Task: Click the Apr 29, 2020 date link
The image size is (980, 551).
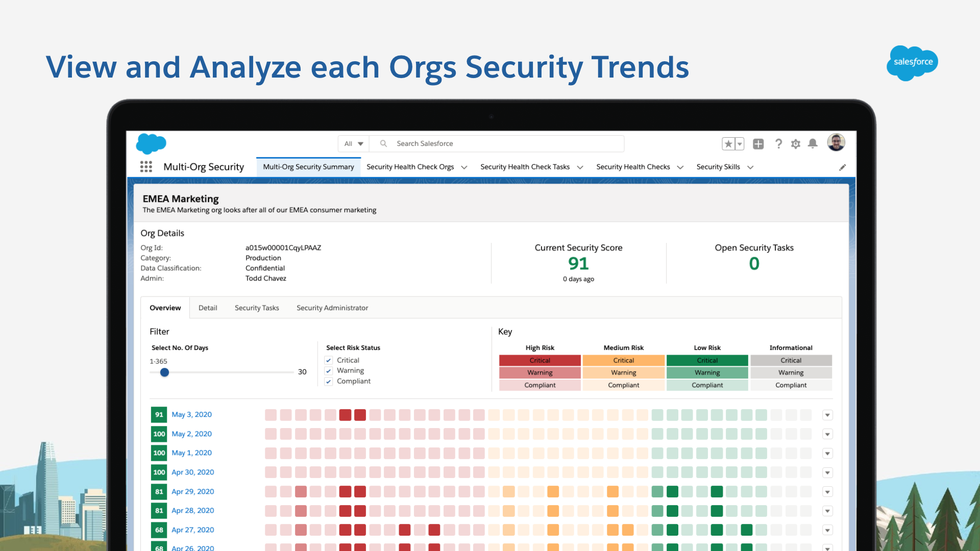Action: tap(193, 491)
